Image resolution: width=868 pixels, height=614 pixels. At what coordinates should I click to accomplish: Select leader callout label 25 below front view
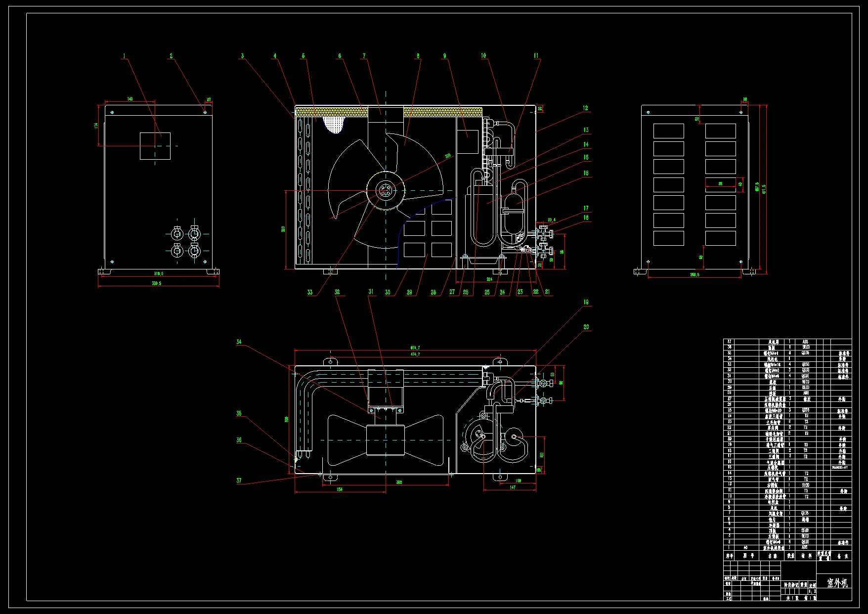[487, 293]
